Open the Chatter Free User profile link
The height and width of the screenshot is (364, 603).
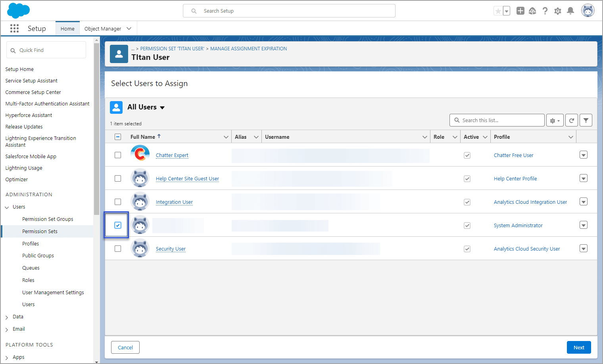coord(513,155)
